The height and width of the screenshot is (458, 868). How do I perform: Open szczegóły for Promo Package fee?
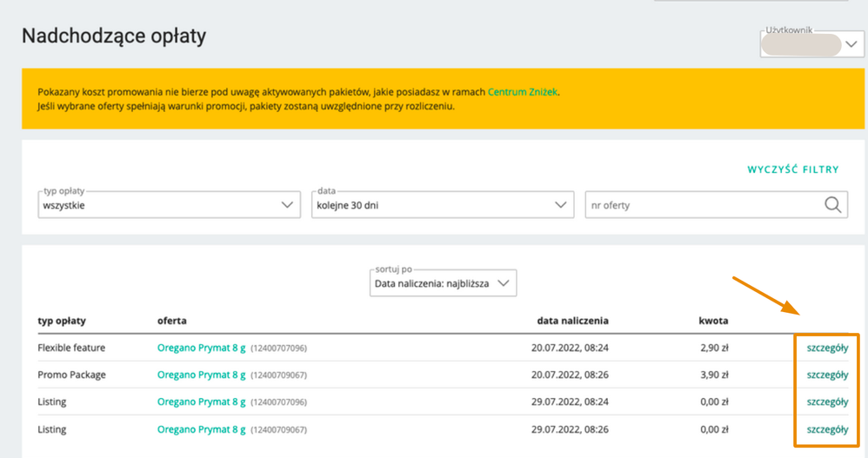click(x=827, y=375)
